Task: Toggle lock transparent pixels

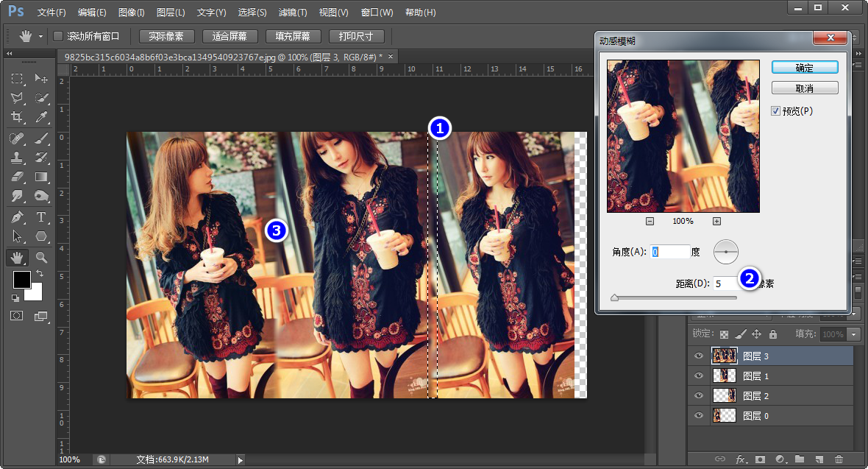Action: click(724, 334)
